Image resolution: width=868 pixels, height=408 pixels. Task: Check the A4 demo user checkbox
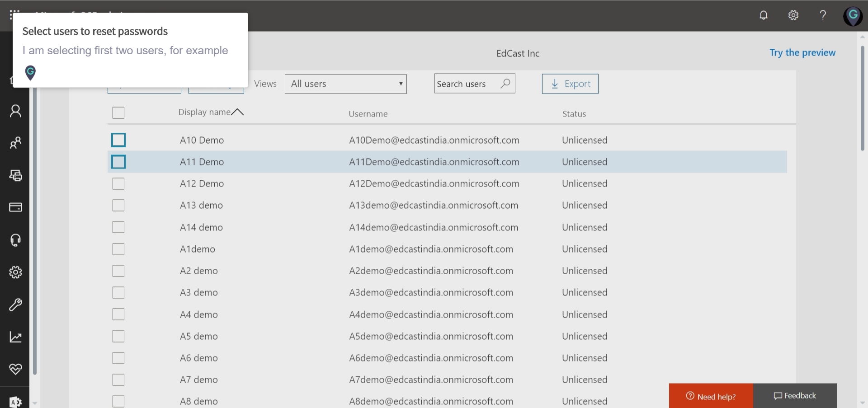click(x=118, y=314)
